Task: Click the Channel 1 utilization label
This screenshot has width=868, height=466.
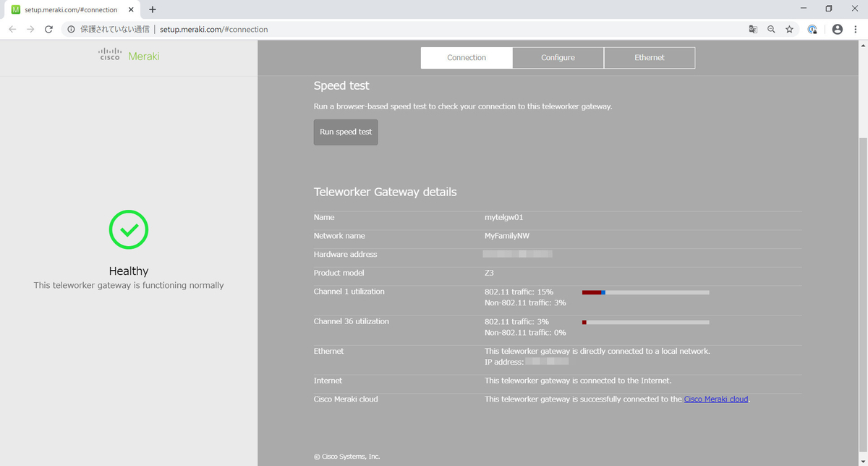Action: [349, 292]
